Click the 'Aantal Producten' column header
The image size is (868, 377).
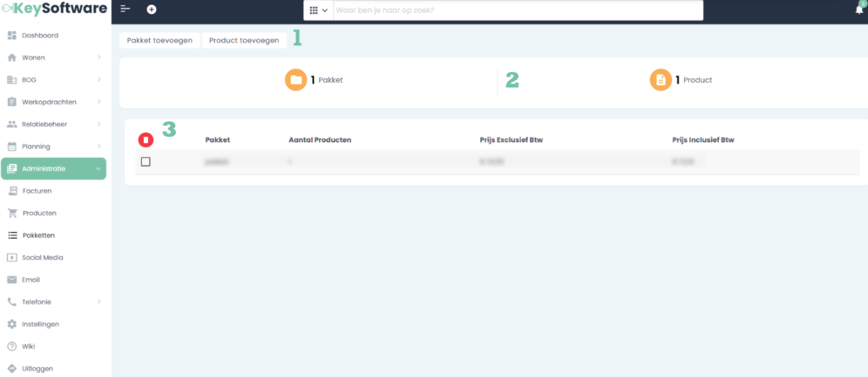click(320, 140)
